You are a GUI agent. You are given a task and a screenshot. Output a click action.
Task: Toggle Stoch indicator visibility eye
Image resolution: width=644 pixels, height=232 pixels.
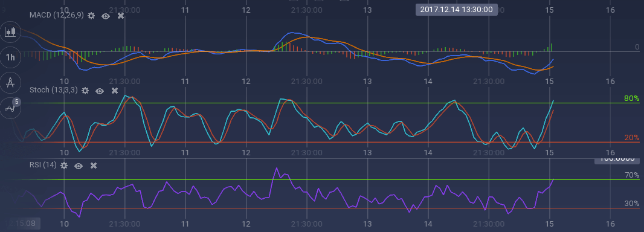(100, 91)
